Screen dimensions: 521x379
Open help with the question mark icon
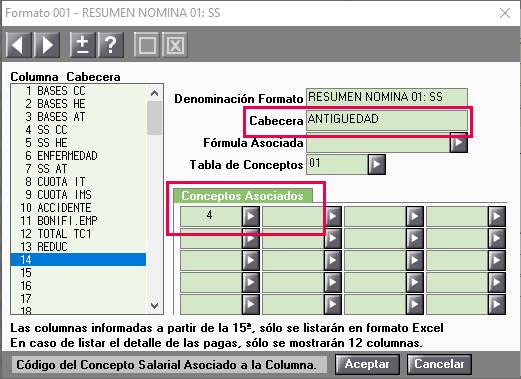[x=110, y=44]
